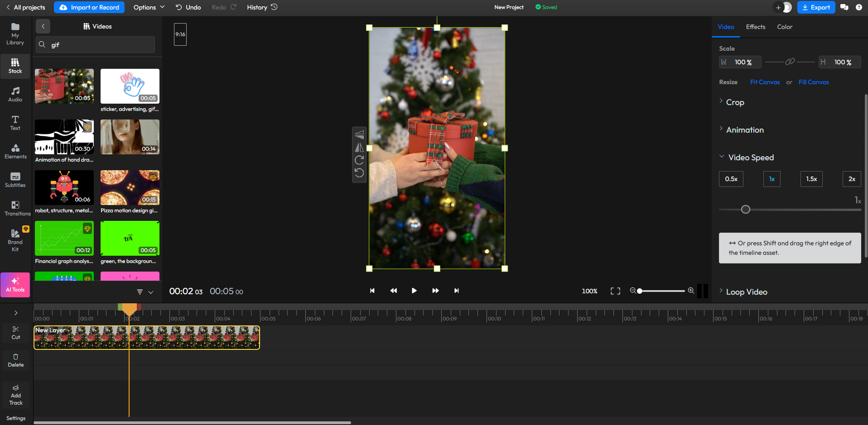
Task: Skip to the end of the timeline
Action: (456, 291)
